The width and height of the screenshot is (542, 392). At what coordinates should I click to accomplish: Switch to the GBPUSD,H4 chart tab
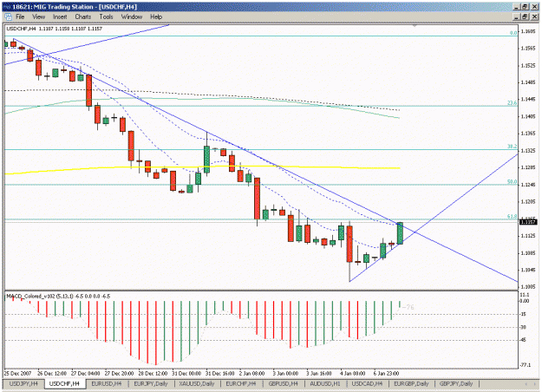[x=283, y=383]
